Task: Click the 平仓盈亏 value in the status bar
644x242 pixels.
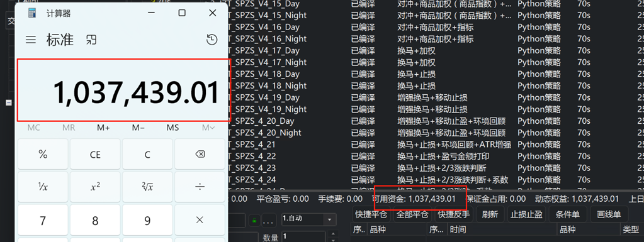Action: point(300,199)
